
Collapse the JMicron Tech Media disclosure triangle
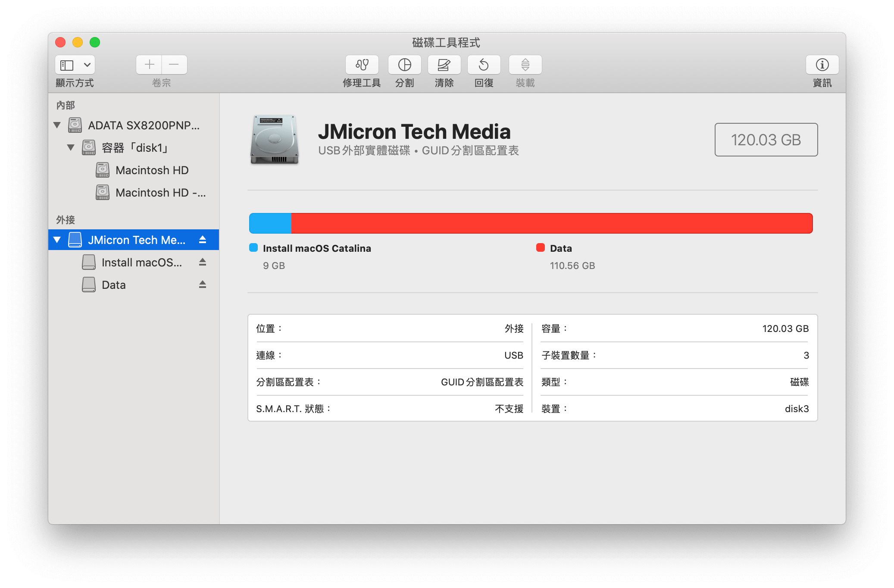coord(57,240)
